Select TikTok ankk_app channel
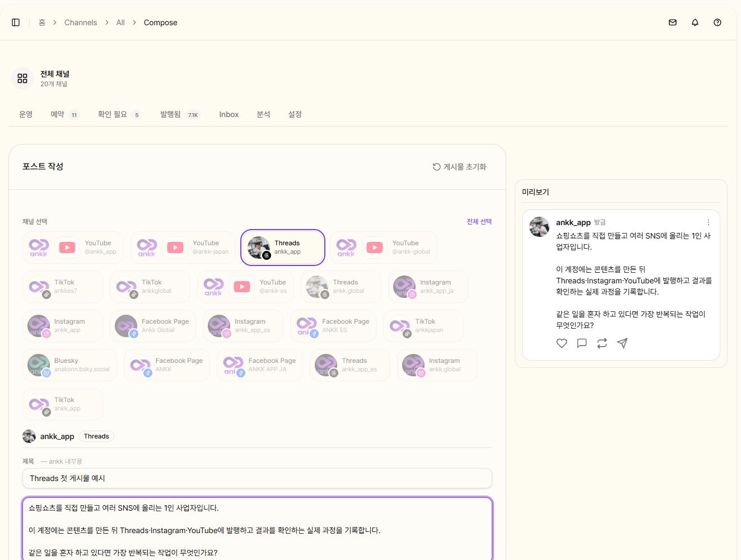Image resolution: width=741 pixels, height=560 pixels. pyautogui.click(x=63, y=404)
